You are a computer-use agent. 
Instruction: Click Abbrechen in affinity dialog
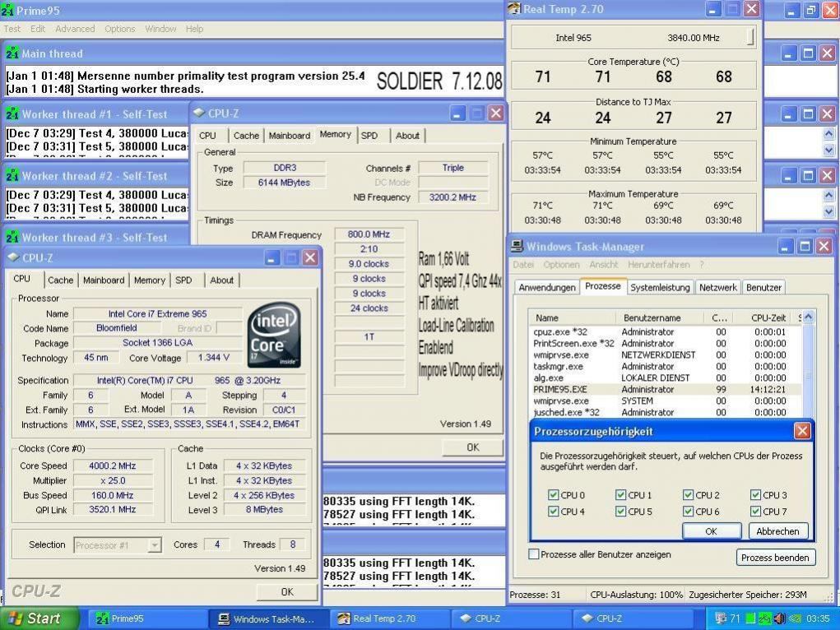[x=777, y=530]
